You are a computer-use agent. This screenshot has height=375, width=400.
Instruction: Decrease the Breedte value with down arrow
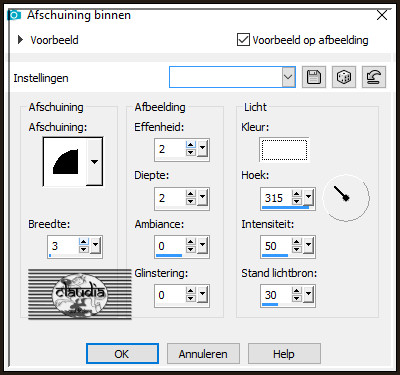(84, 249)
